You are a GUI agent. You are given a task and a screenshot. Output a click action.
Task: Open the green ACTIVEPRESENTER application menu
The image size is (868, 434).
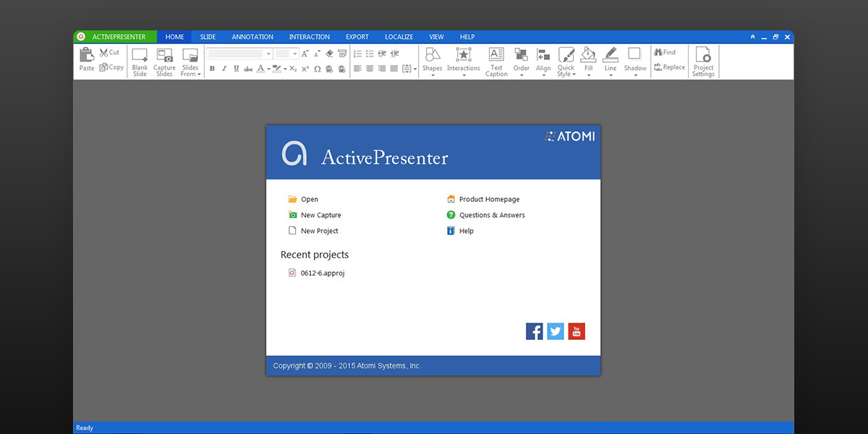pos(115,37)
